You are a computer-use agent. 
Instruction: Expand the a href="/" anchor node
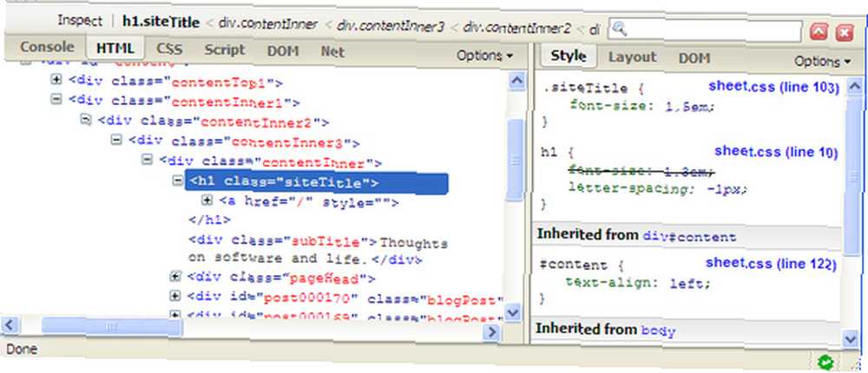pos(207,200)
